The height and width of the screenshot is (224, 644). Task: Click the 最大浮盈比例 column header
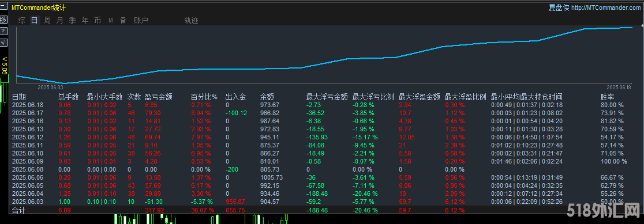(x=466, y=97)
